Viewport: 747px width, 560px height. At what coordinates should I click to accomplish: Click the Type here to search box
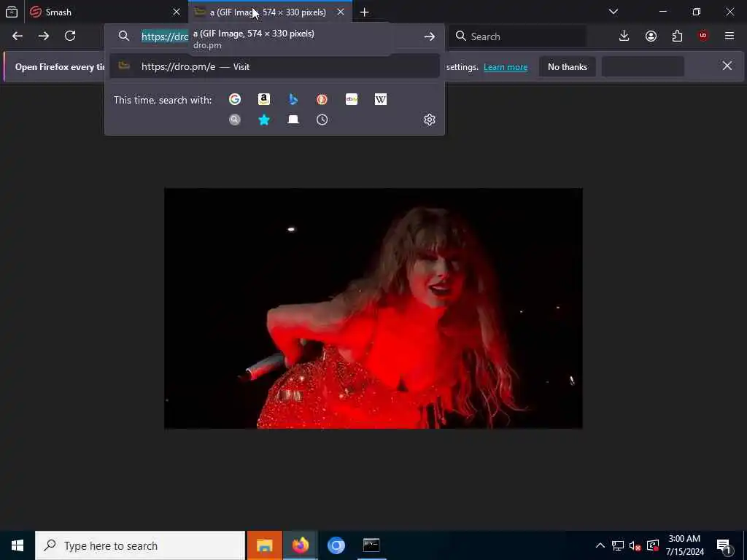[140, 545]
